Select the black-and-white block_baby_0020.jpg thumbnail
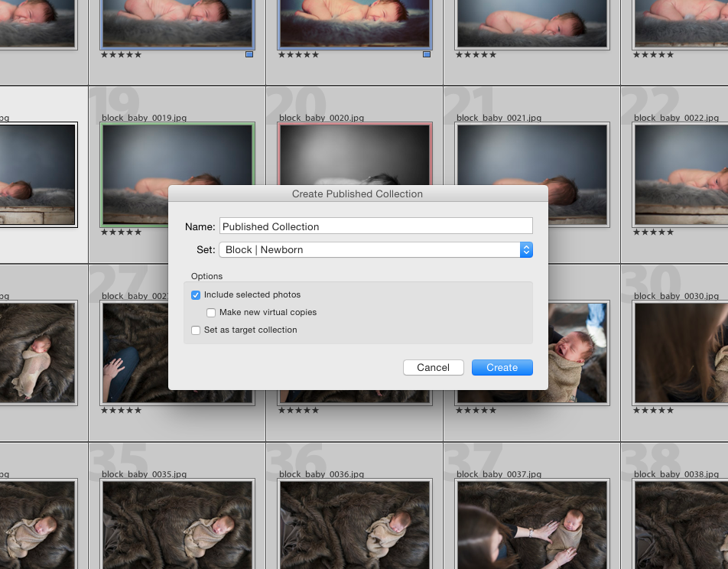The image size is (728, 569). coord(355,154)
